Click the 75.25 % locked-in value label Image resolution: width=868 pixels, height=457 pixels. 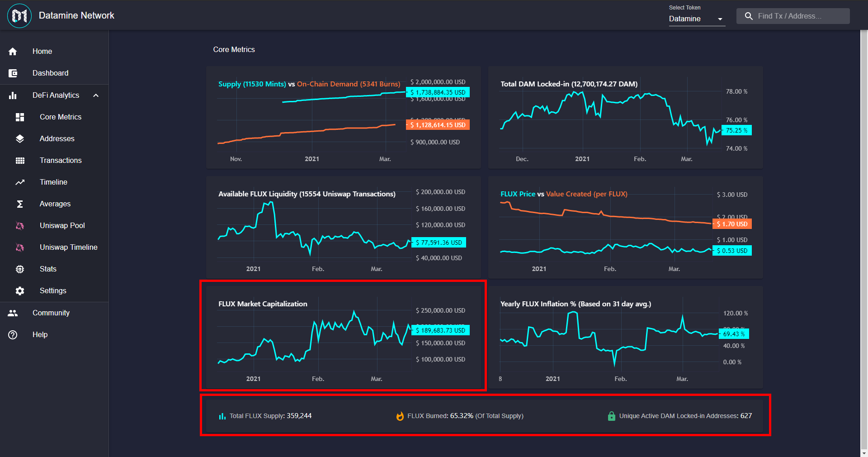point(736,131)
